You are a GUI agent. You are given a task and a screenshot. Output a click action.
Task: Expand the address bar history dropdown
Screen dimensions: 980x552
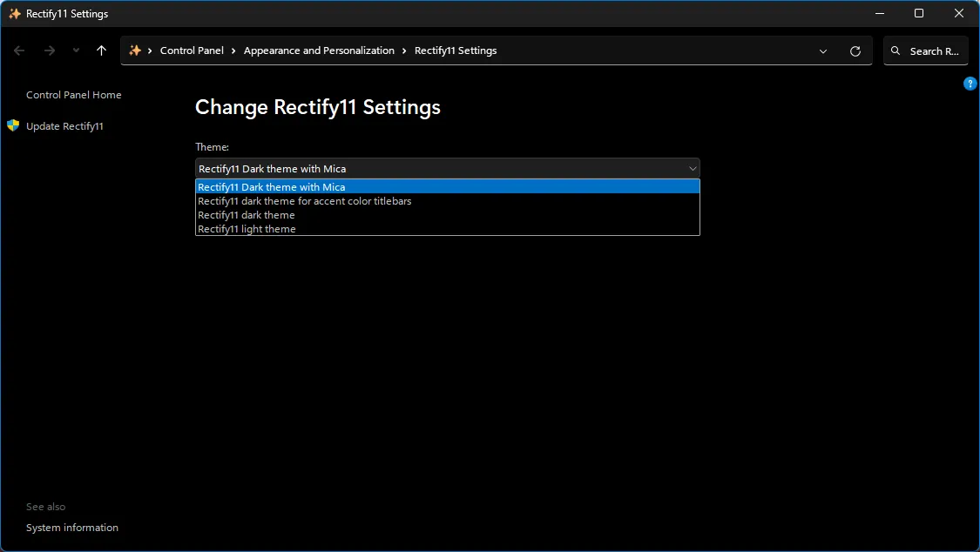[x=823, y=50]
